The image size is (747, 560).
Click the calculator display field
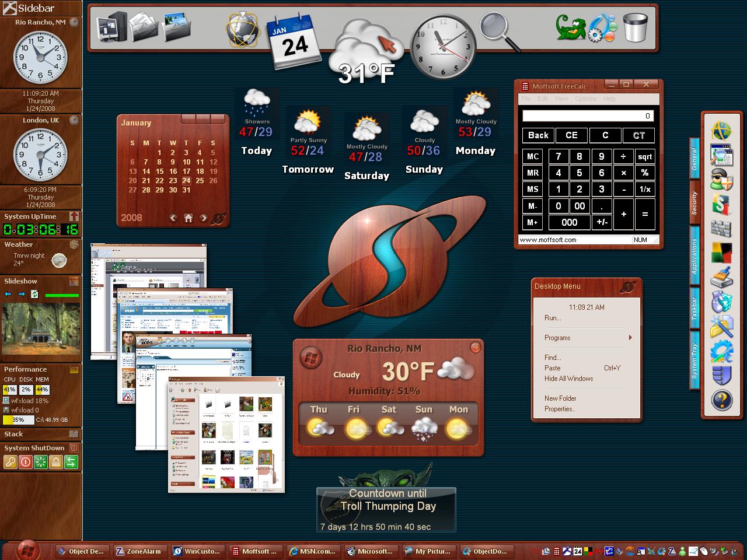point(588,116)
